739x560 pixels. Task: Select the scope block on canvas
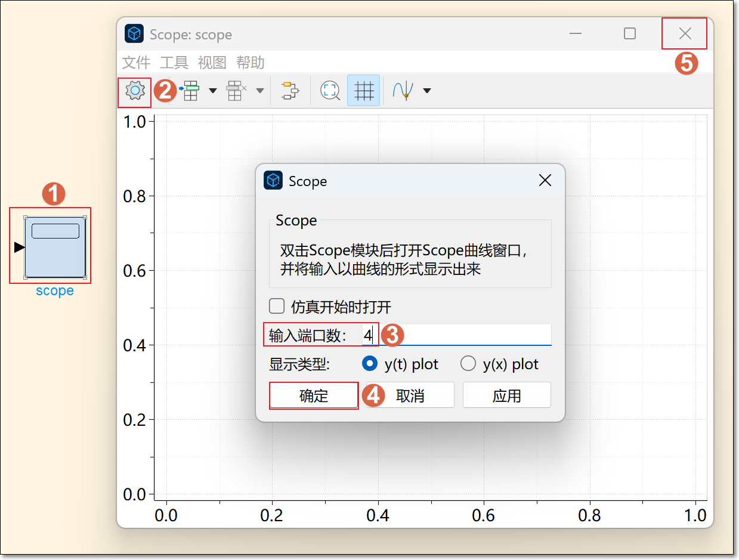tap(55, 247)
